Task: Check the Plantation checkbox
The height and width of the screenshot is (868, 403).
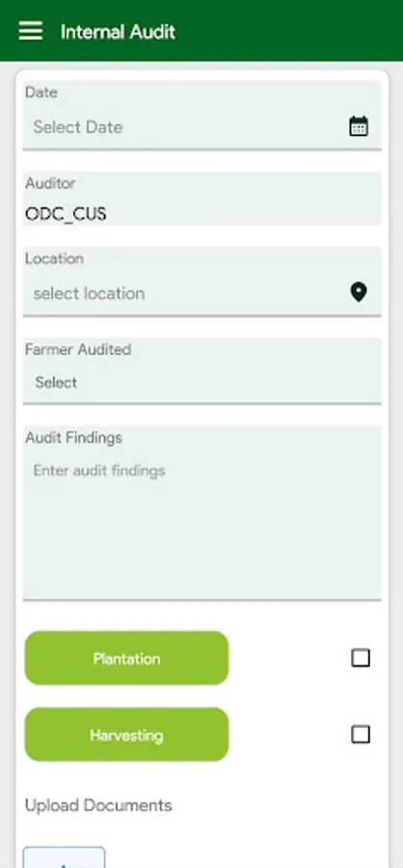Action: tap(361, 658)
